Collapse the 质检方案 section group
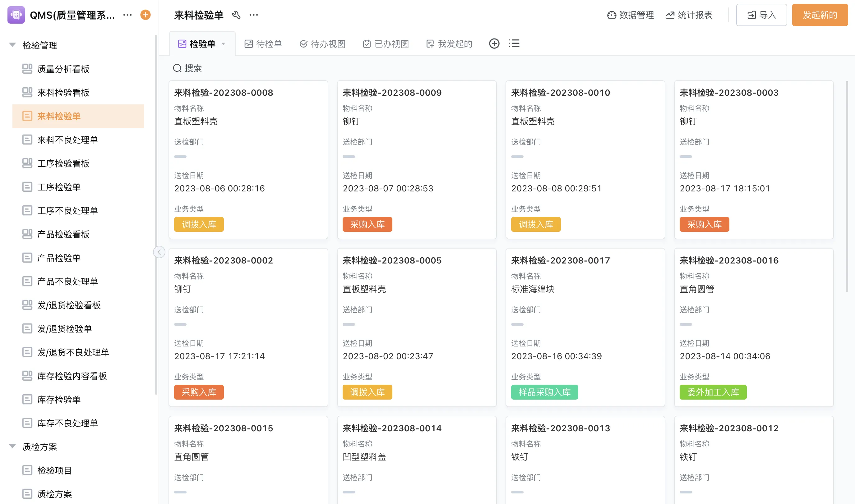The width and height of the screenshot is (855, 504). [12, 446]
